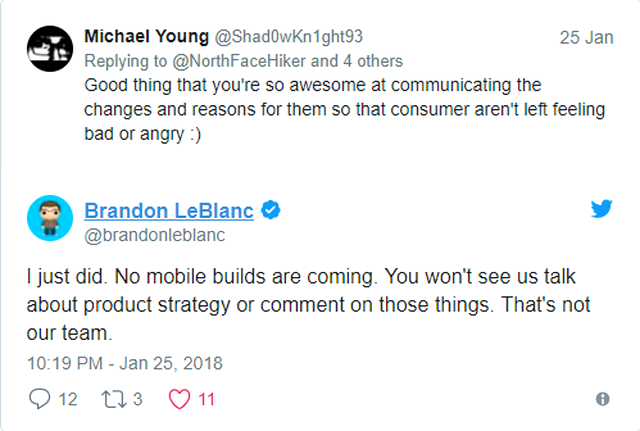Click the Michael Young display name
The image size is (640, 431).
click(x=147, y=36)
